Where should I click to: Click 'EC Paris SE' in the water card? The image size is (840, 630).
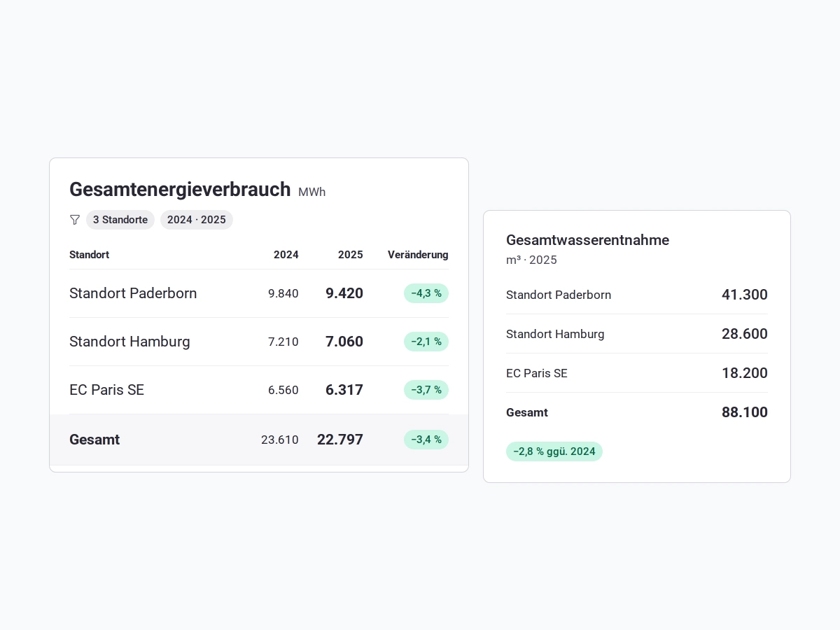click(x=537, y=373)
